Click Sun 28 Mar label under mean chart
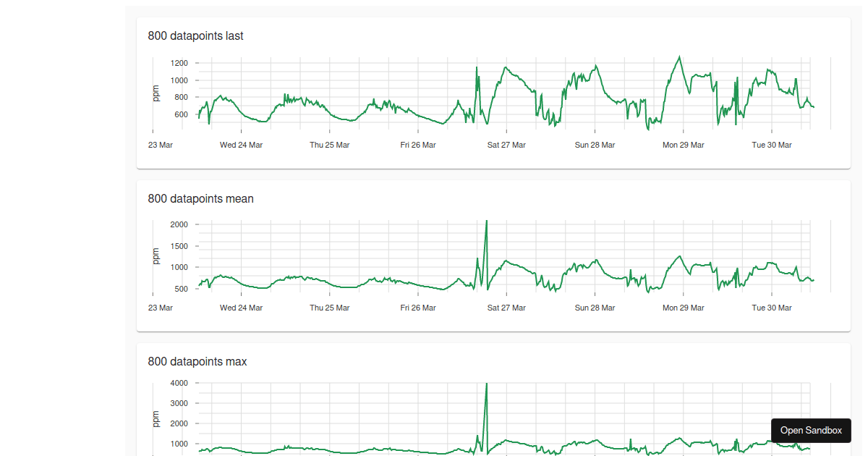This screenshot has width=868, height=456. 595,308
